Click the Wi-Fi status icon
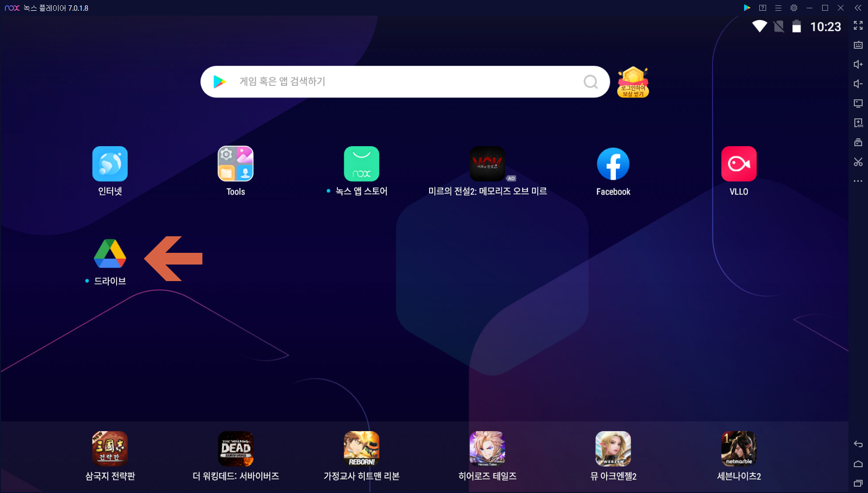Image resolution: width=868 pixels, height=493 pixels. click(759, 26)
